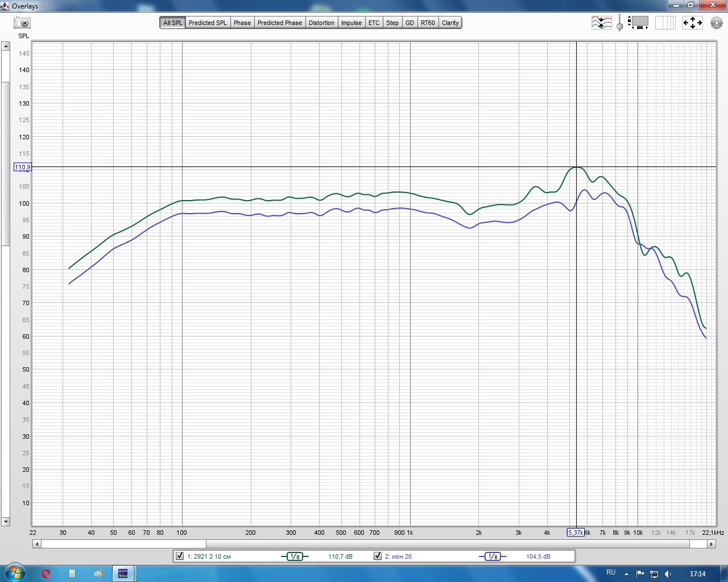The image size is (728, 582).
Task: Uncheck trace 1: 2921 2 10 см
Action: coord(180,556)
